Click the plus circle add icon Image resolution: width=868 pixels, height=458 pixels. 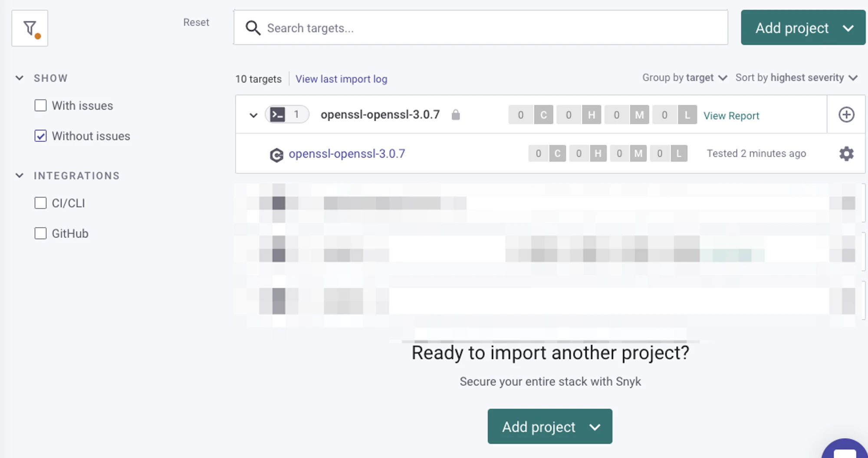[846, 115]
